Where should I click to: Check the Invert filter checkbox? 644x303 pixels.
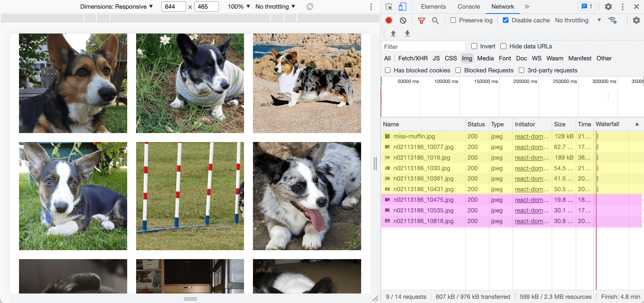coord(474,46)
